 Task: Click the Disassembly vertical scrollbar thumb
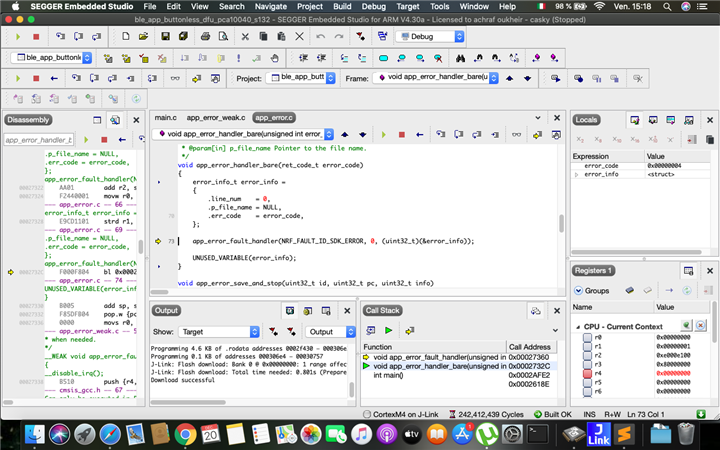point(141,247)
